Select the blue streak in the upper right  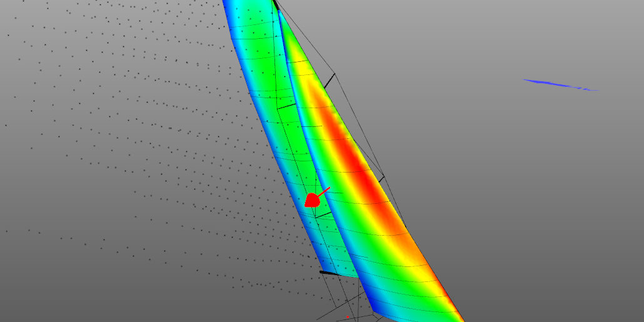click(559, 84)
